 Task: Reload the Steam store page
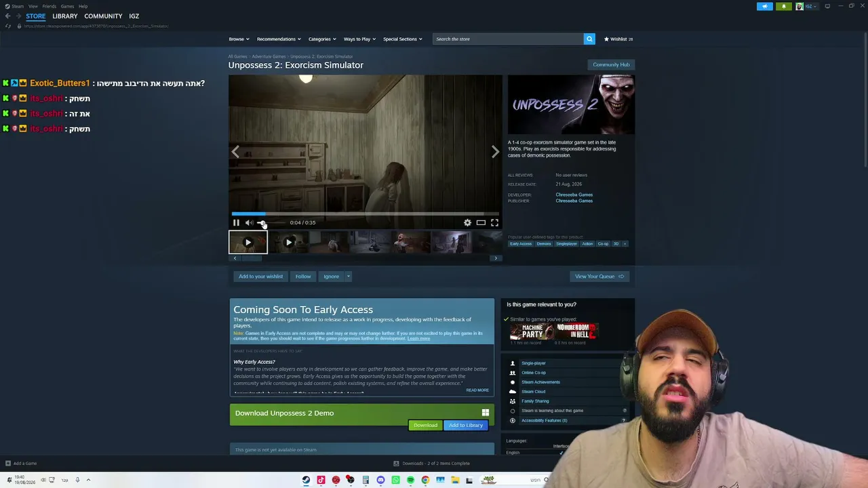pos(8,26)
